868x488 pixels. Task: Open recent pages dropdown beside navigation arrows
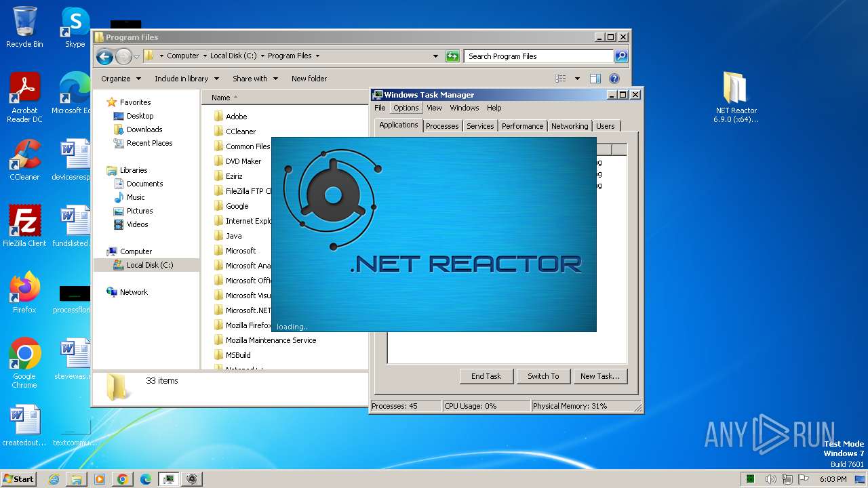pos(136,56)
